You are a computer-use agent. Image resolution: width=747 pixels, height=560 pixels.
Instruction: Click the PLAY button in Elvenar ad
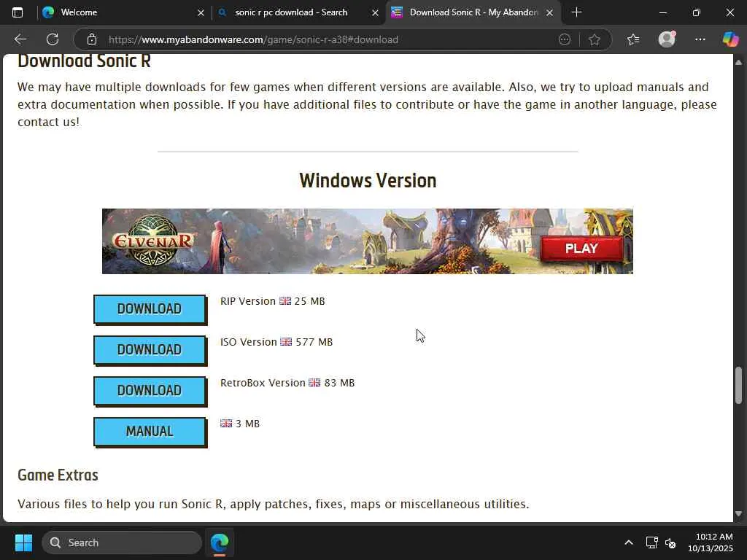point(581,248)
